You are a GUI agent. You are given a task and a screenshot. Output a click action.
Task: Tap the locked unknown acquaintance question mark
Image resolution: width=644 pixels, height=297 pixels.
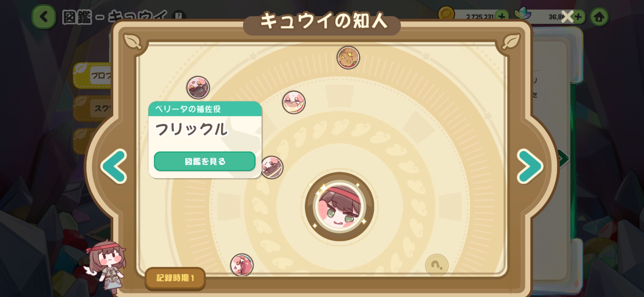coord(436,265)
